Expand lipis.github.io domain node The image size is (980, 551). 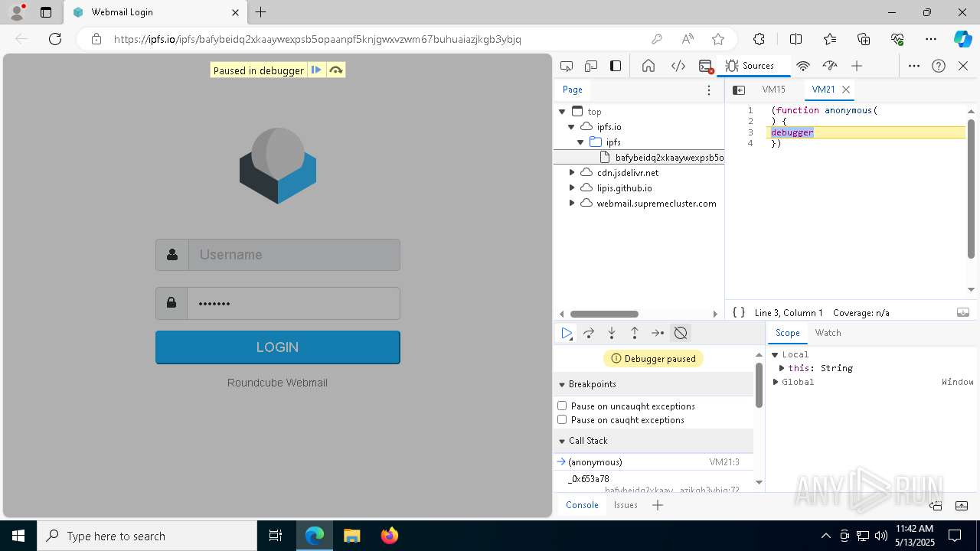572,188
